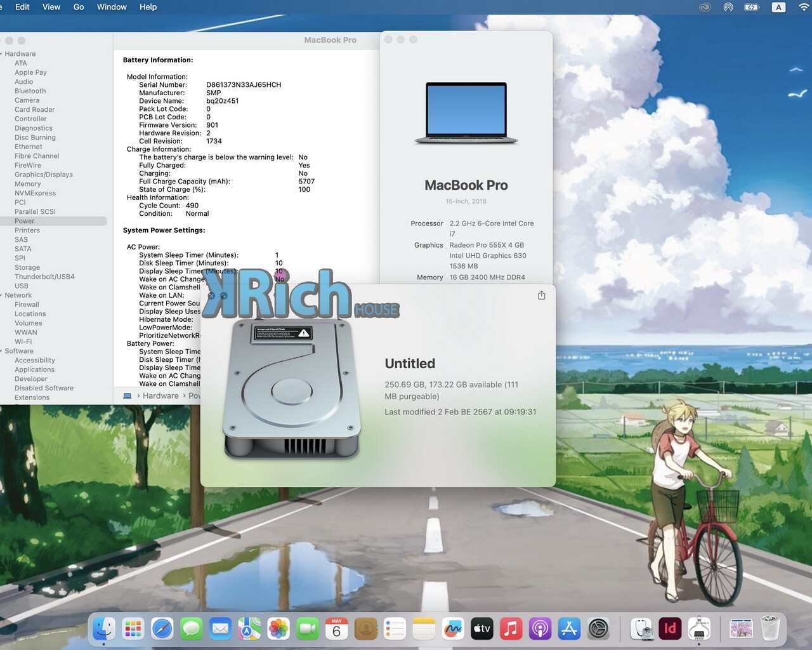Open Reminders app in the Dock
812x650 pixels.
[x=395, y=629]
